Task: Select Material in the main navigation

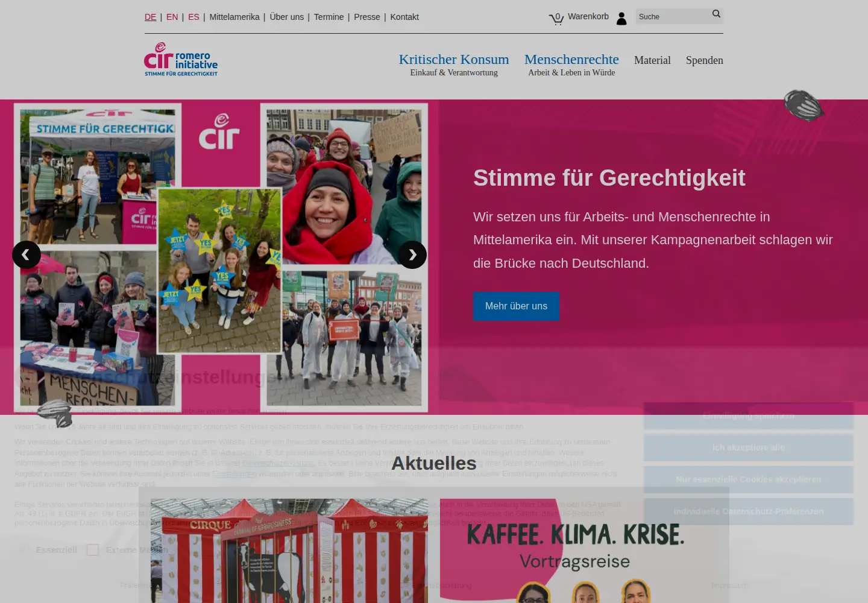Action: tap(652, 60)
